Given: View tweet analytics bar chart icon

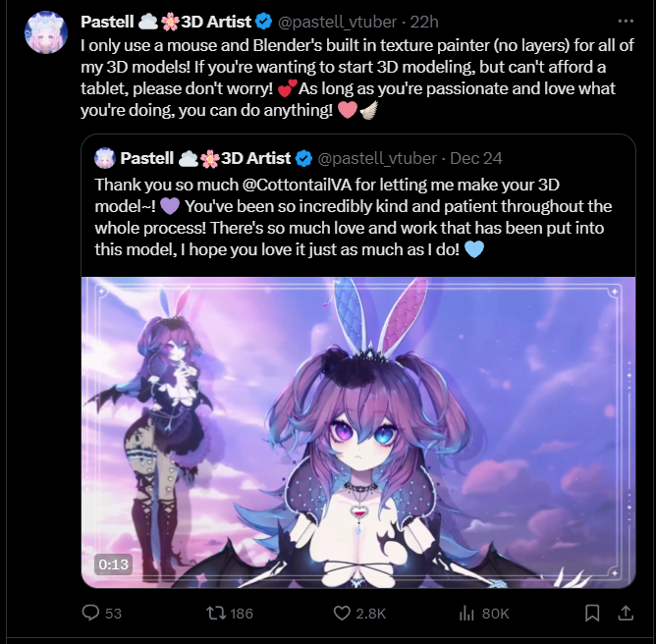Looking at the screenshot, I should click(466, 613).
